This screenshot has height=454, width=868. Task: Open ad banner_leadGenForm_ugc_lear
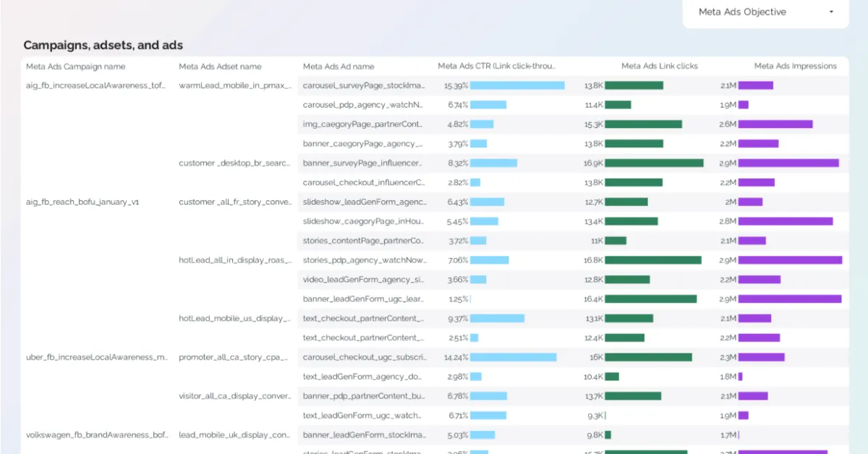(x=364, y=299)
